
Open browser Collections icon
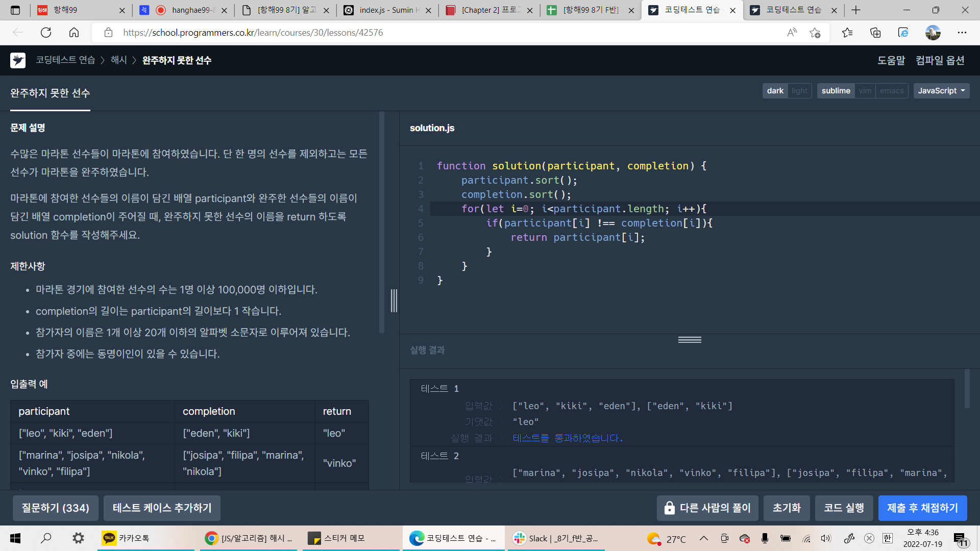click(875, 33)
